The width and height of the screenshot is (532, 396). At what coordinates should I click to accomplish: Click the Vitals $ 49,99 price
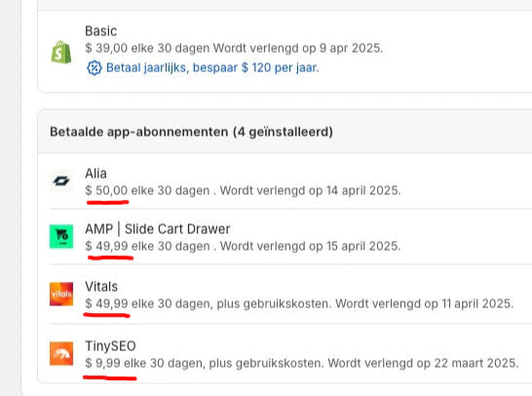pos(106,303)
